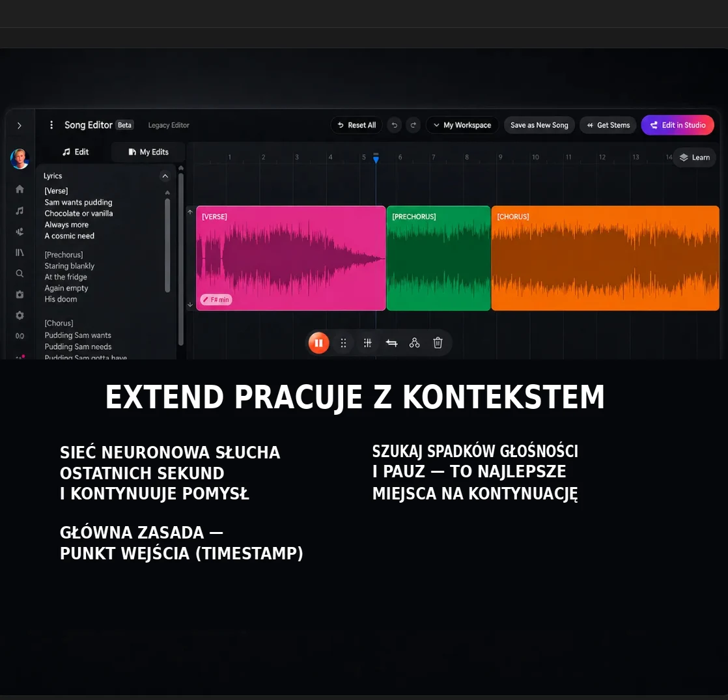Open the music note sidebar icon
Screen dimensions: 728x700
[x=20, y=211]
